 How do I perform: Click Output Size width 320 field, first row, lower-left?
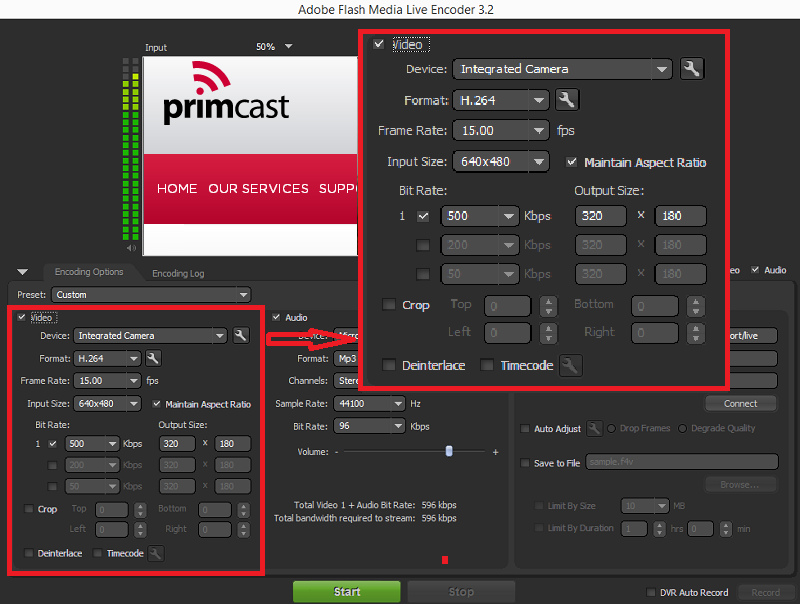pos(177,443)
